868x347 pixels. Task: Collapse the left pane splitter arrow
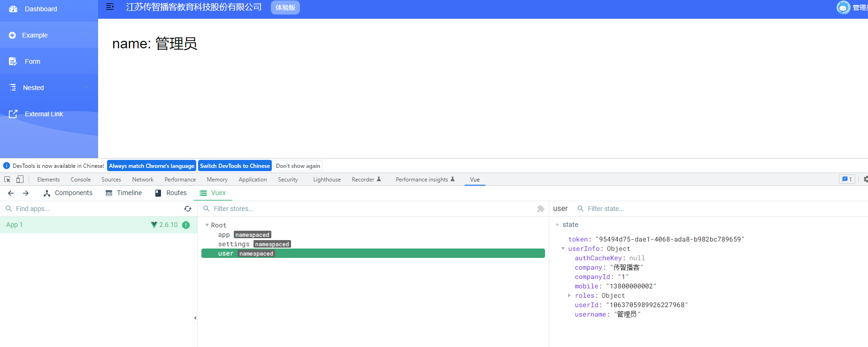(195, 318)
